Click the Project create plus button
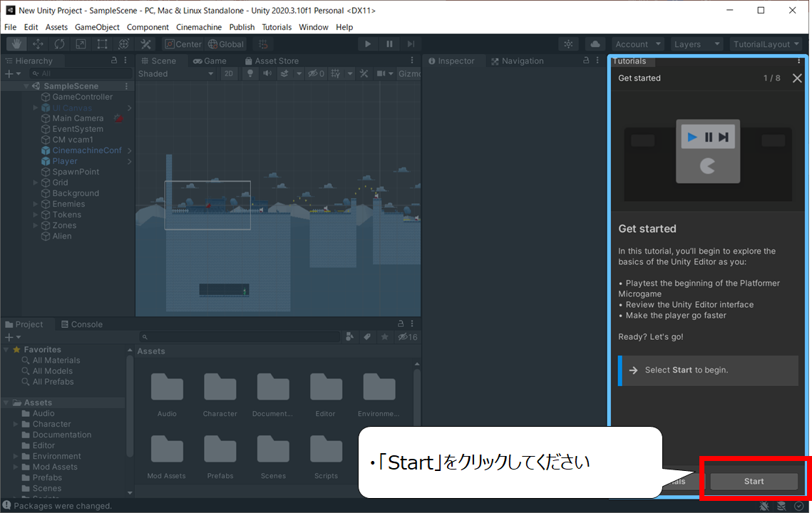The width and height of the screenshot is (812, 513). (9, 337)
